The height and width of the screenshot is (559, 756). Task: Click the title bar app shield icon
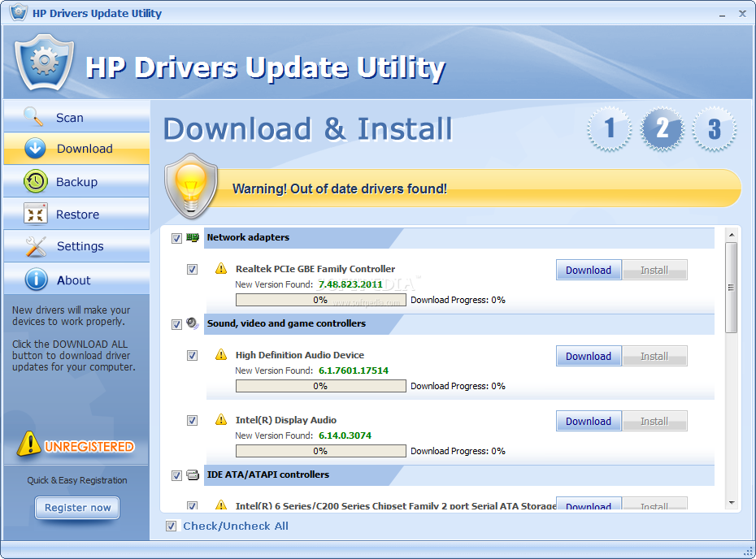[19, 11]
